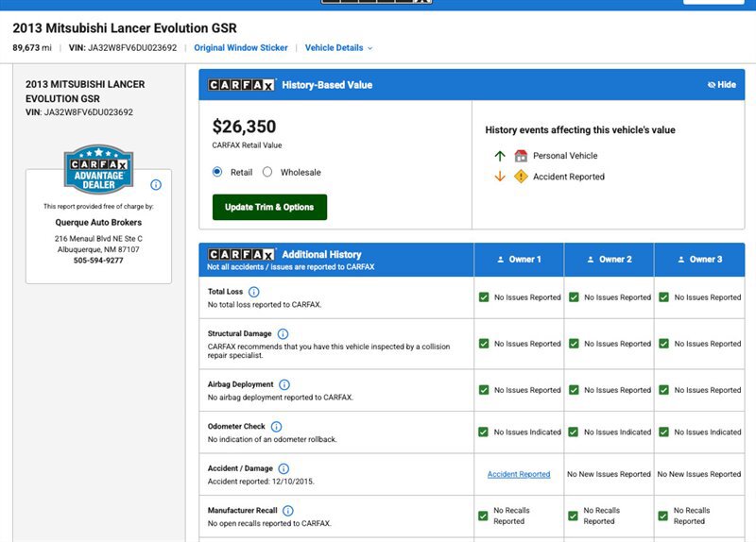
Task: Open Total Loss info icon
Action: click(253, 292)
